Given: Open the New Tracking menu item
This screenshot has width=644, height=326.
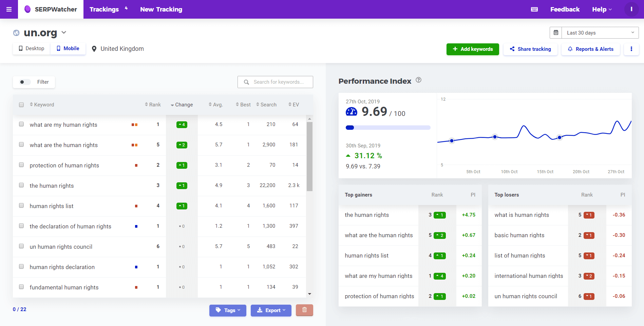Looking at the screenshot, I should click(x=161, y=9).
